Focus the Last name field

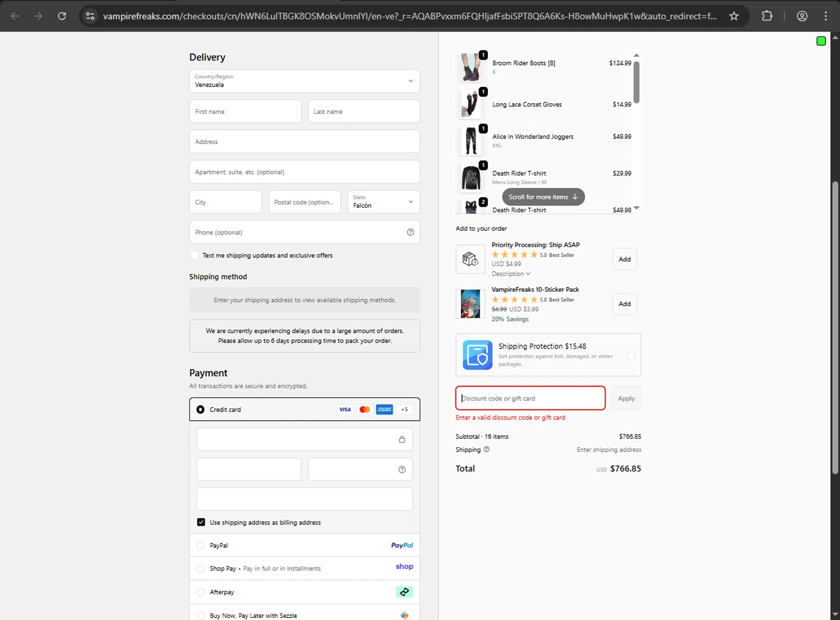[364, 111]
